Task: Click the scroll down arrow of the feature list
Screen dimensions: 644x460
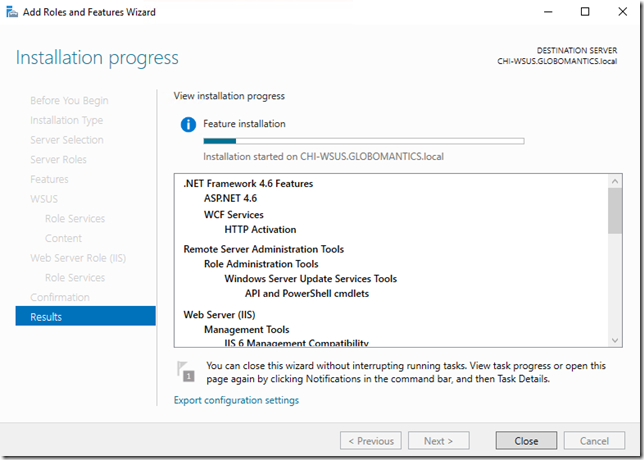Action: pyautogui.click(x=615, y=340)
